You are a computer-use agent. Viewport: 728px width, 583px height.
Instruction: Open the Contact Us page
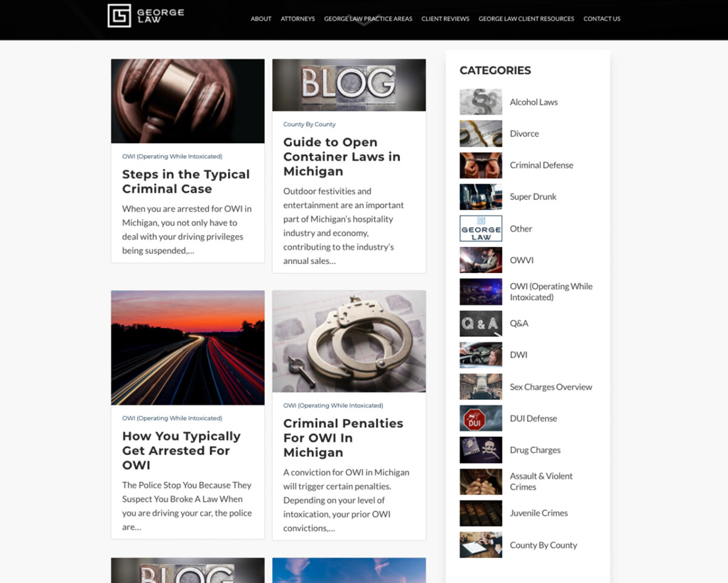pos(602,19)
